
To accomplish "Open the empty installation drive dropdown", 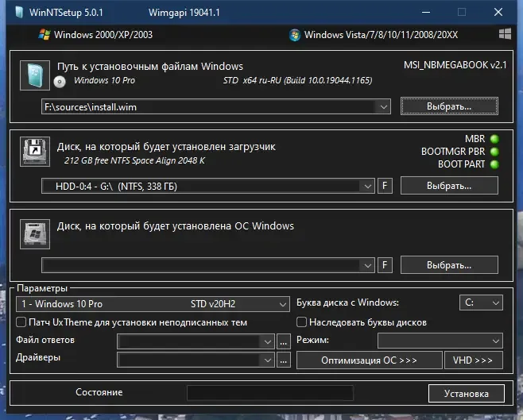I will coord(367,265).
